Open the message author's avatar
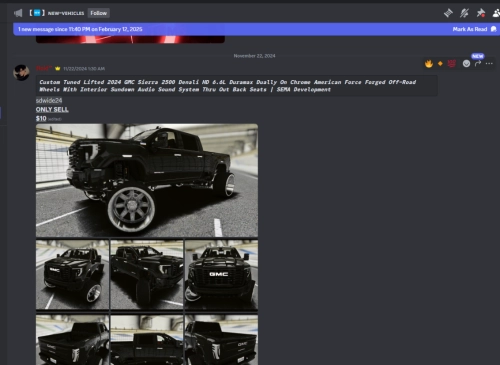The height and width of the screenshot is (365, 500). (x=21, y=73)
